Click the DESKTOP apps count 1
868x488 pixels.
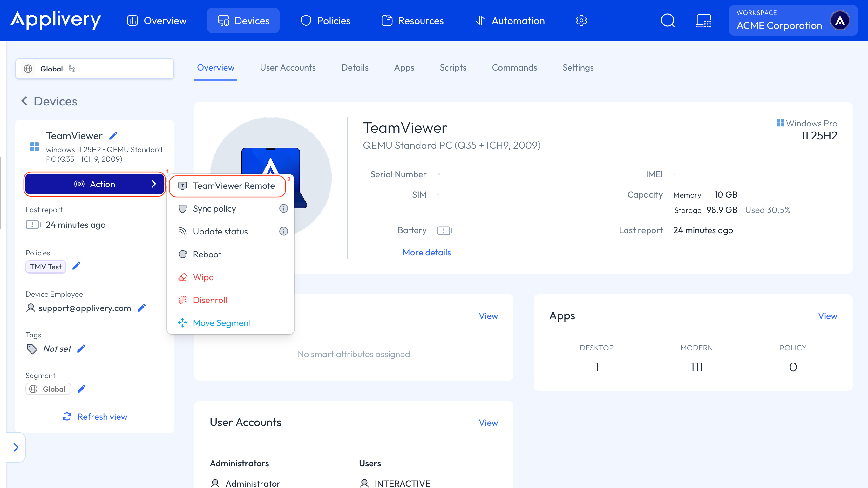(x=597, y=367)
